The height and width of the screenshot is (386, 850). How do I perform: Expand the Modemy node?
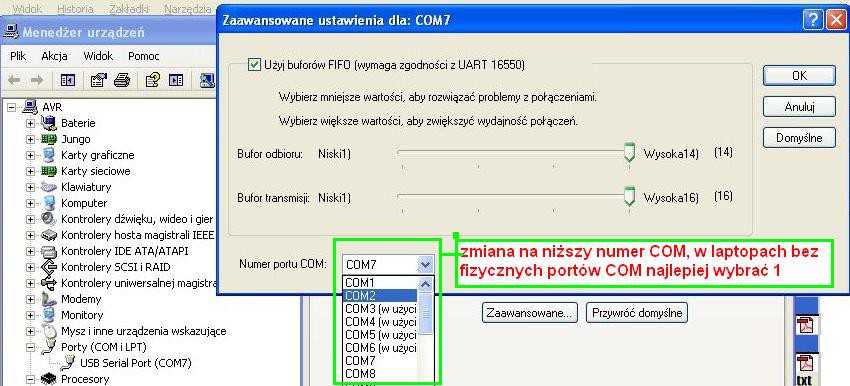30,299
